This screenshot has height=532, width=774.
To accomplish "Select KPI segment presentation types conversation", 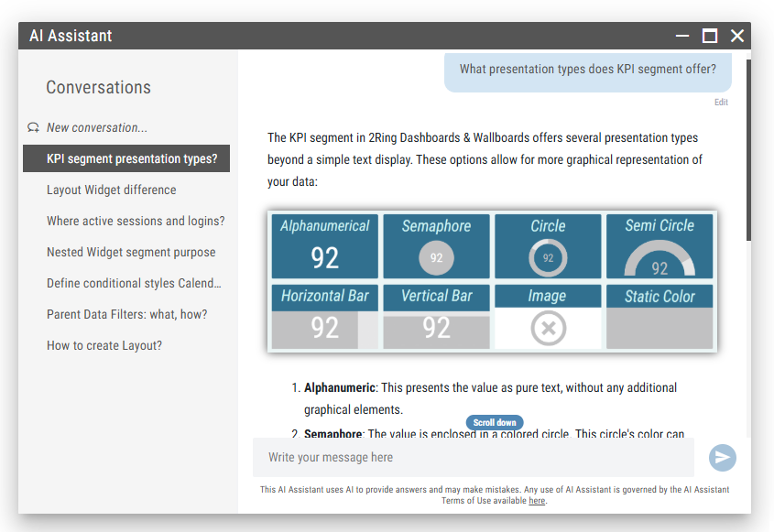I will (x=132, y=158).
